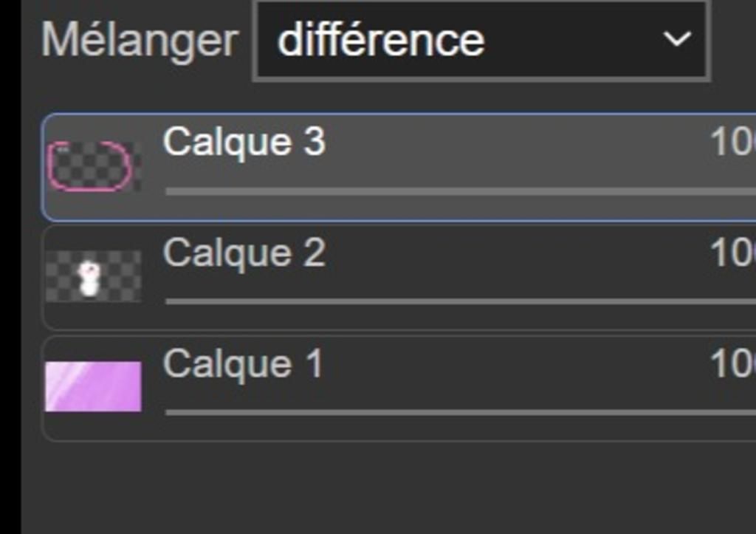Click the Calque 3 opacity percentage value

point(732,141)
